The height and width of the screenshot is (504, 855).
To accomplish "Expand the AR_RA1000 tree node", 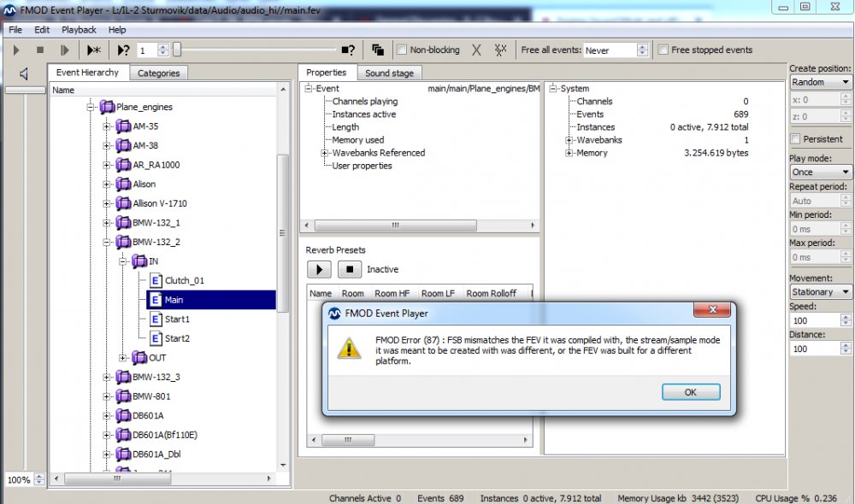I will point(107,165).
